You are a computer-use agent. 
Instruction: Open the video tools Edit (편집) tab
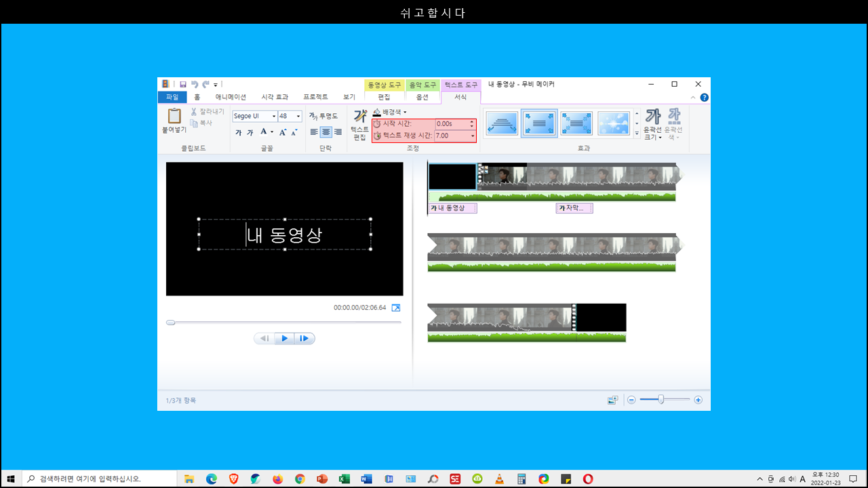(384, 98)
